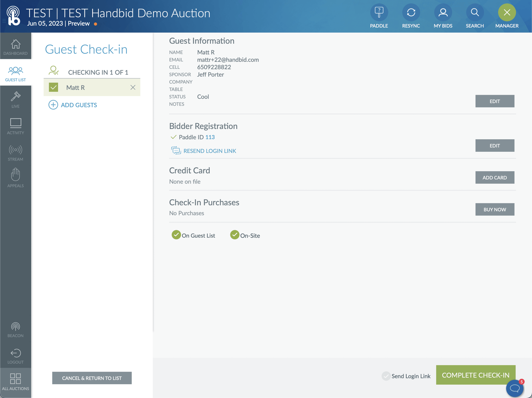This screenshot has width=532, height=398.
Task: Open My Bids from header
Action: [443, 12]
